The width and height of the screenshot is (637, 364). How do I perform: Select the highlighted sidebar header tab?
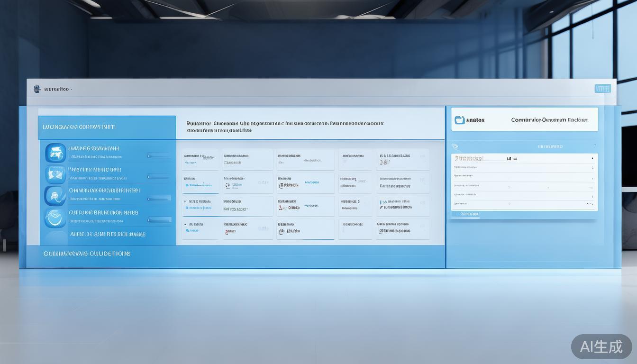coord(107,127)
